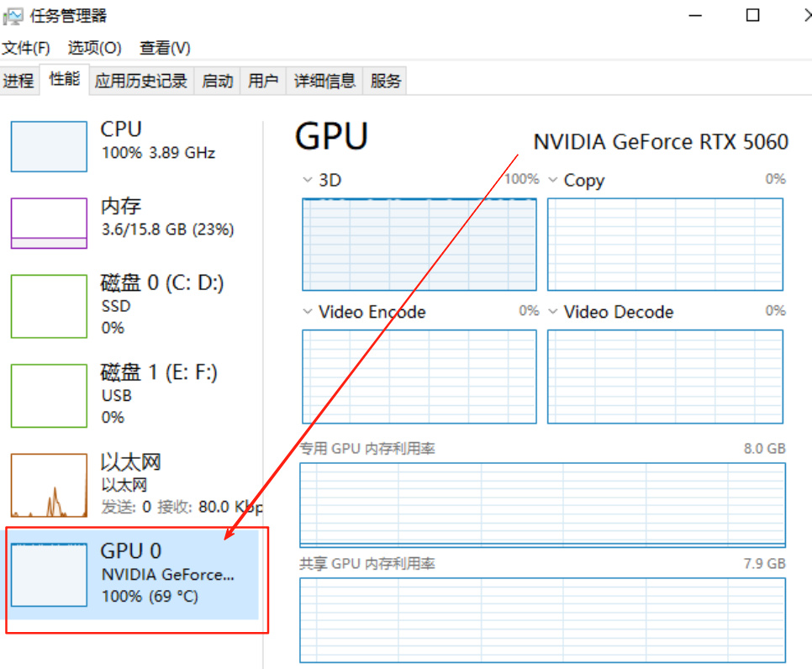Open the Video Decode graph dropdown

[553, 313]
